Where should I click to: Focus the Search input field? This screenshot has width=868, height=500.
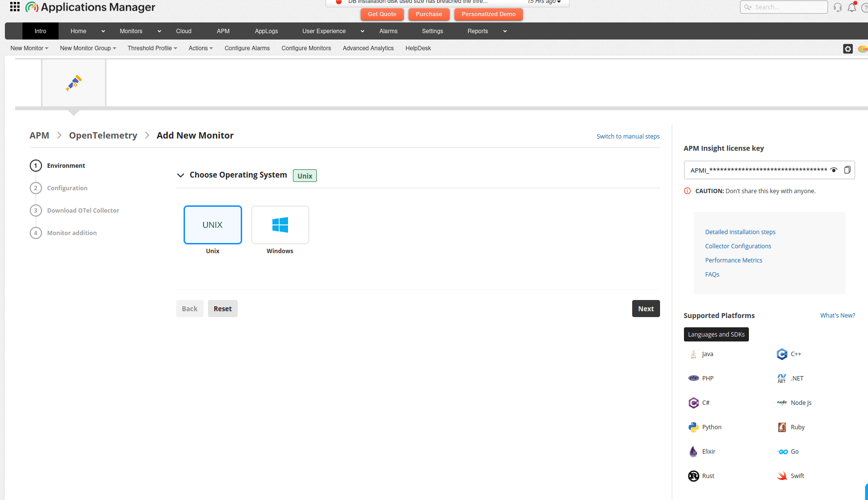coord(784,7)
